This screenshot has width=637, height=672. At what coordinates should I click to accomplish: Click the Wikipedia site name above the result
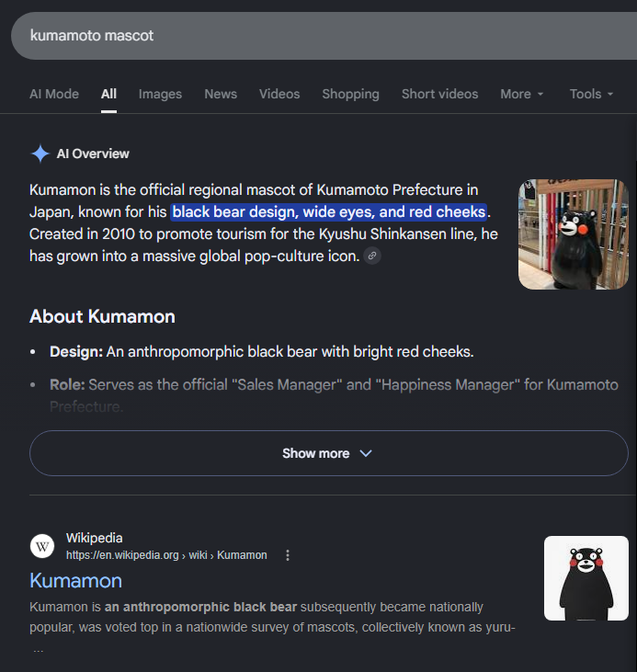(95, 538)
